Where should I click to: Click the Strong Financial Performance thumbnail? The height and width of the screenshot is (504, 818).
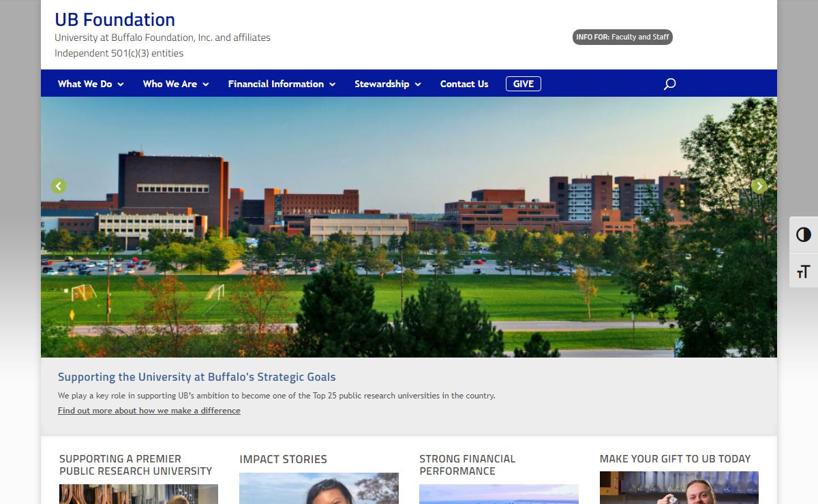click(x=499, y=494)
